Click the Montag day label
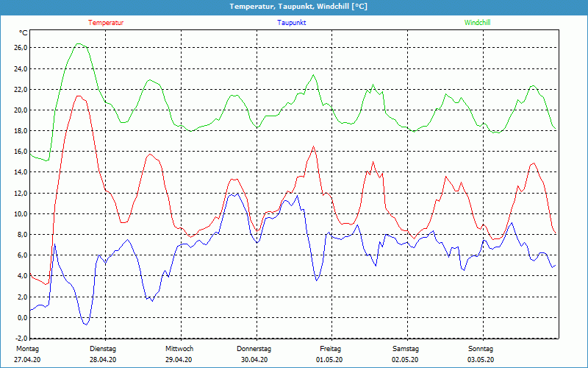Screen dimensions: 588x368 pyautogui.click(x=27, y=349)
